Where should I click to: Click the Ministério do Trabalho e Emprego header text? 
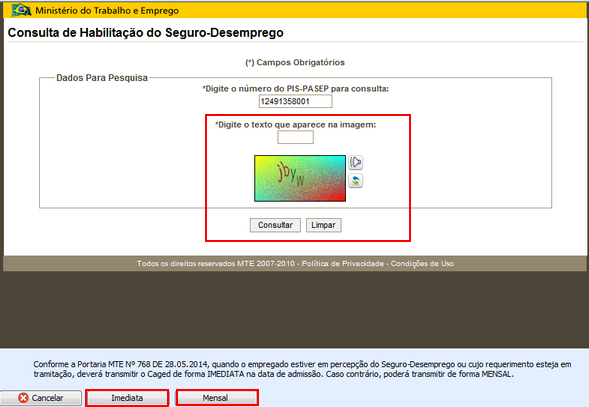[x=107, y=11]
